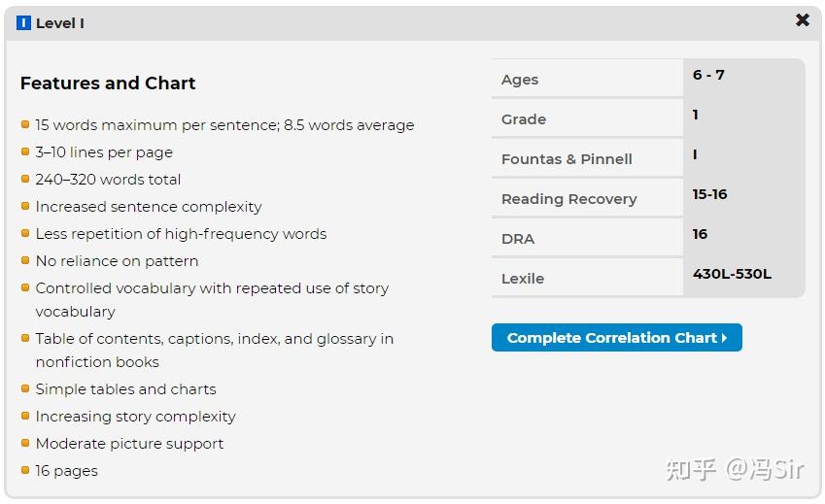Image resolution: width=825 pixels, height=504 pixels.
Task: Click the Grade row label
Action: (x=524, y=119)
